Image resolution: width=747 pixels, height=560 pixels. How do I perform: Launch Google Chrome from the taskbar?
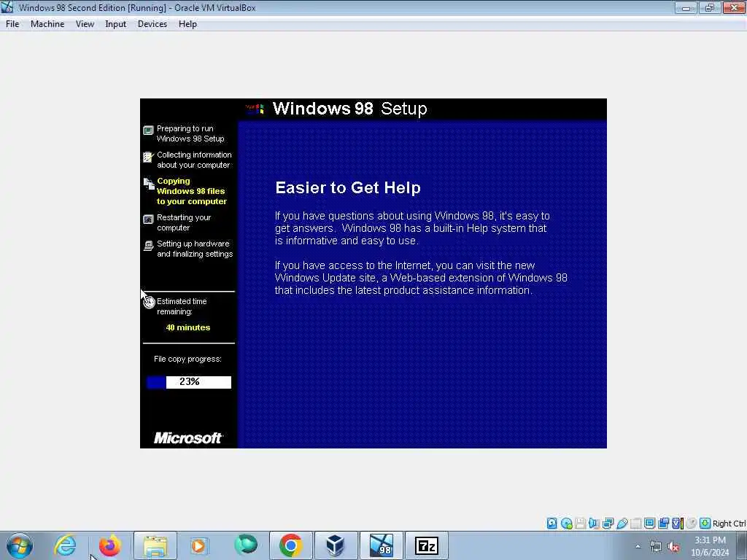coord(290,545)
